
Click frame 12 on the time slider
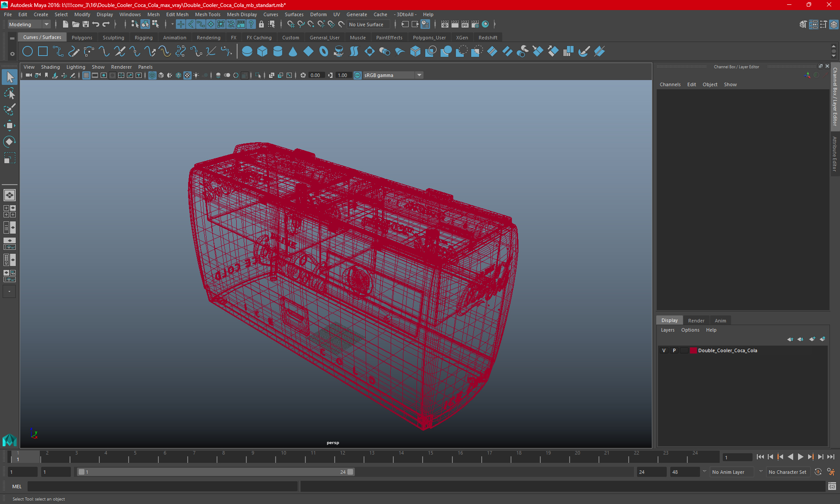[x=343, y=457]
